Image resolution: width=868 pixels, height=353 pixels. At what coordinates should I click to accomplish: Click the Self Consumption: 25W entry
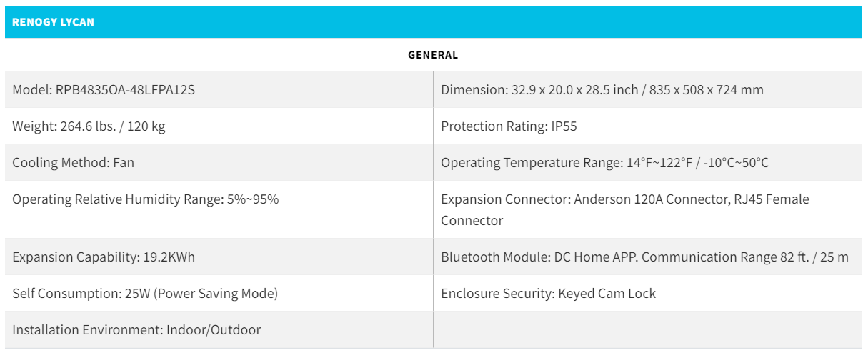[144, 294]
